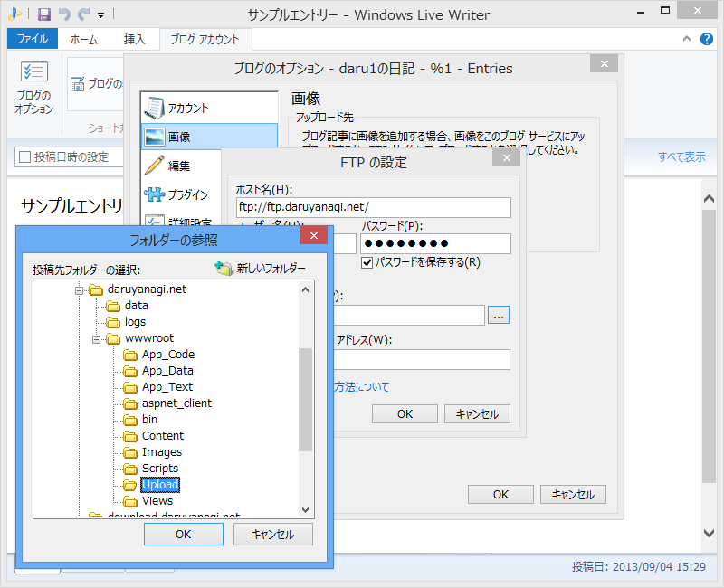
Task: Click キャンセル in ブログのオプション dialog
Action: (x=573, y=495)
